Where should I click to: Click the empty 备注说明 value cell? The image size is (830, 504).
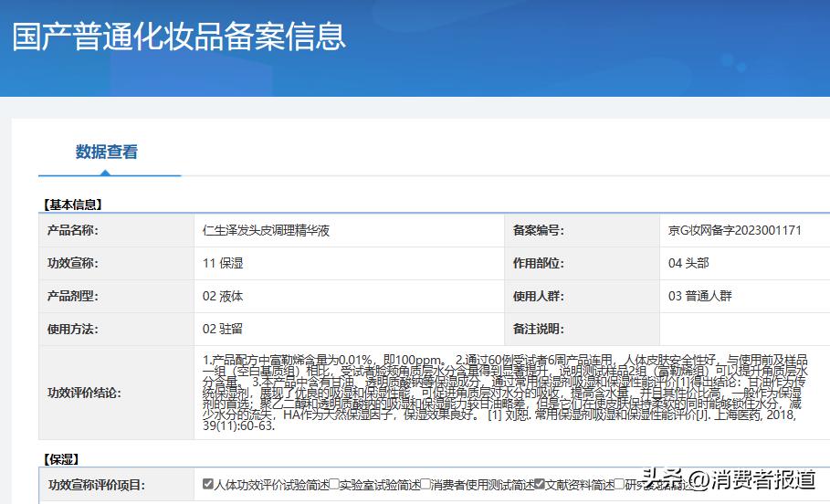pyautogui.click(x=745, y=329)
